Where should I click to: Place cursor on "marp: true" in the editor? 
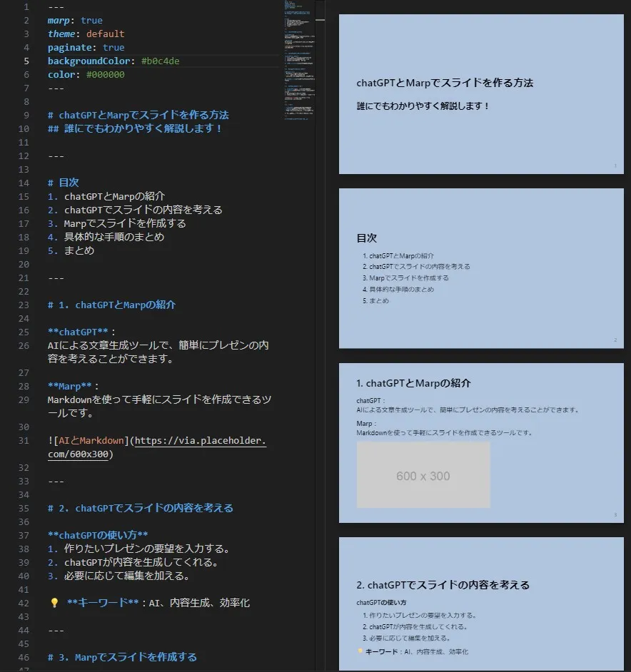click(x=75, y=21)
